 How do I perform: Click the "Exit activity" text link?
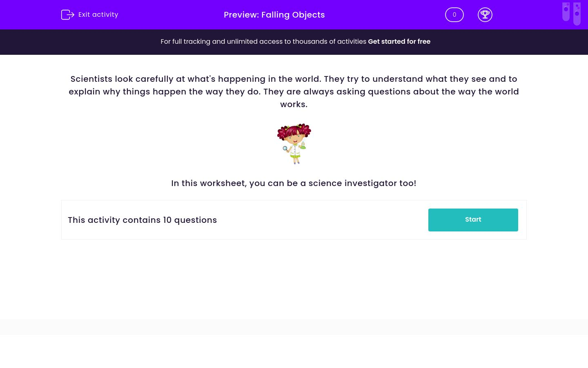(98, 15)
